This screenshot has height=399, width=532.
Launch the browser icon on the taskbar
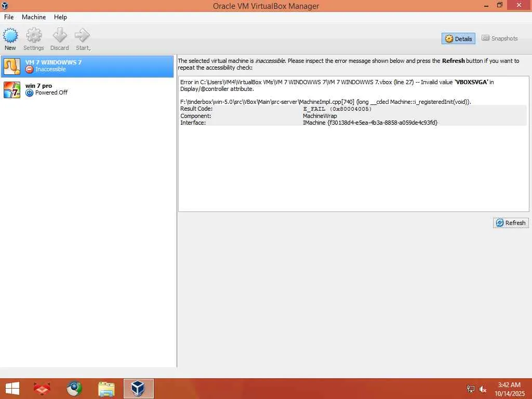74,389
